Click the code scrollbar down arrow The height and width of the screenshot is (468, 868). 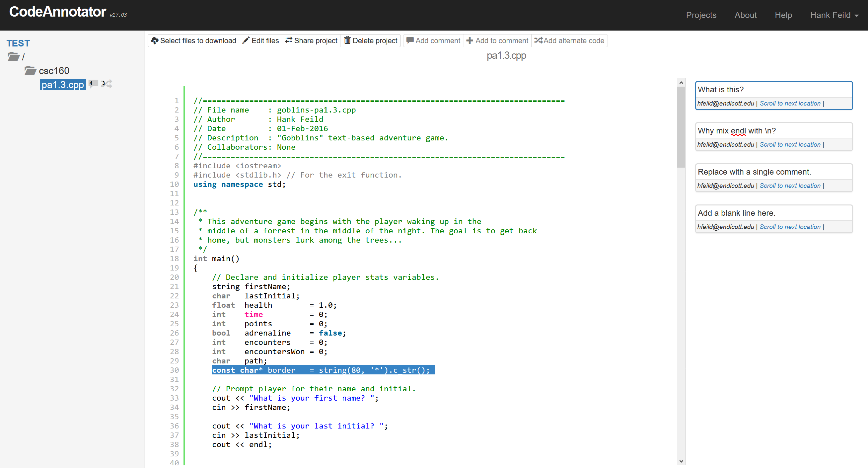(681, 461)
